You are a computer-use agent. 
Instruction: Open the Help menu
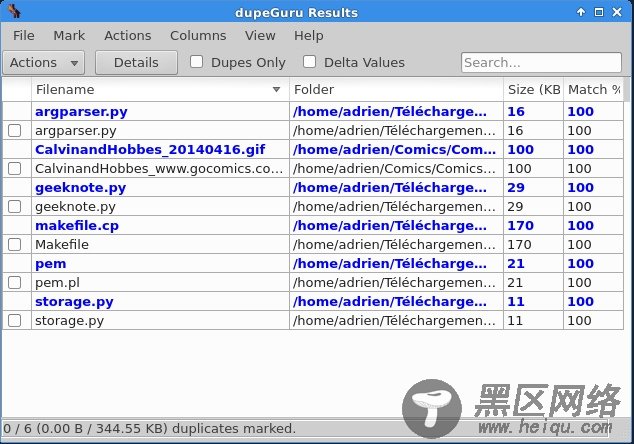coord(309,36)
